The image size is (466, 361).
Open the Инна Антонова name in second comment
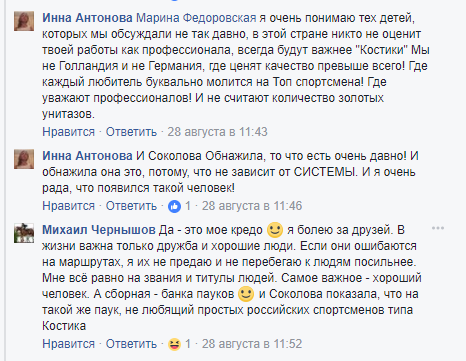[87, 156]
